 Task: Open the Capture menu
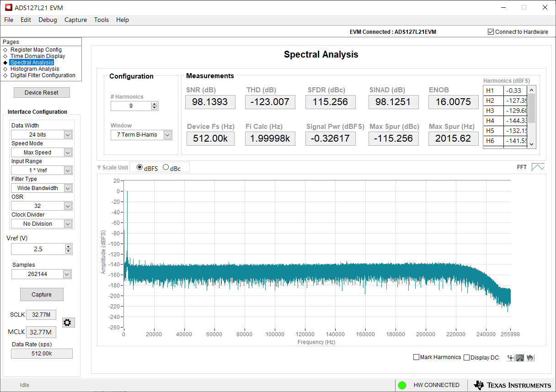coord(75,20)
